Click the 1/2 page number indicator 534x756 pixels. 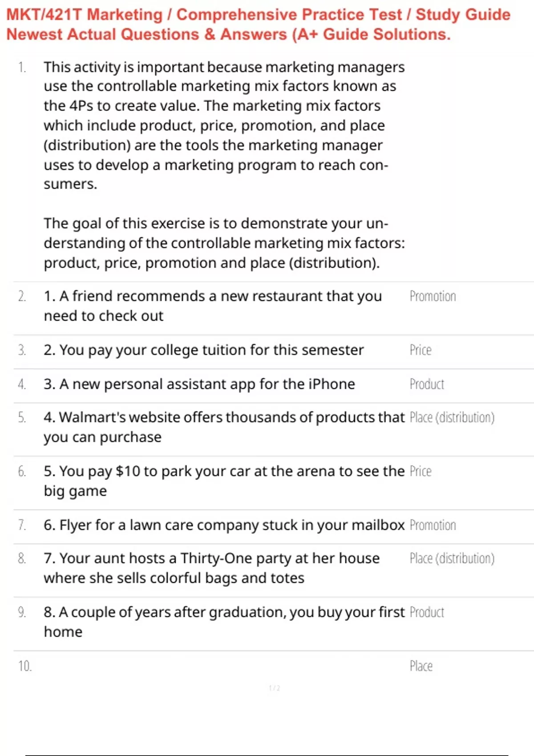(275, 688)
